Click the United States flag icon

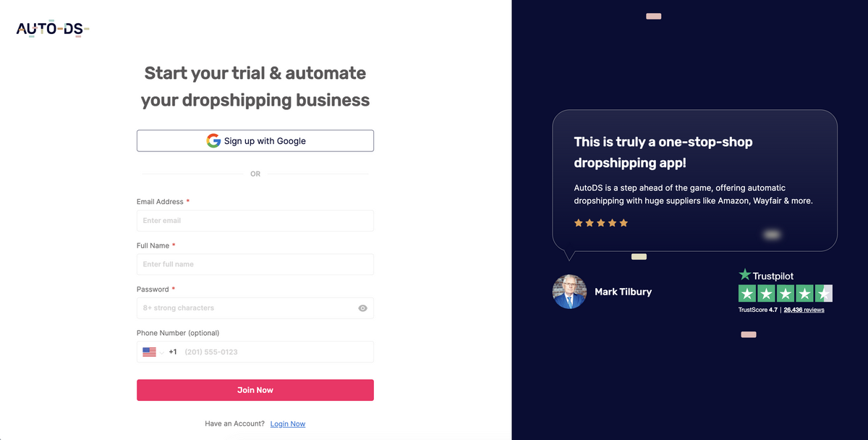[150, 352]
